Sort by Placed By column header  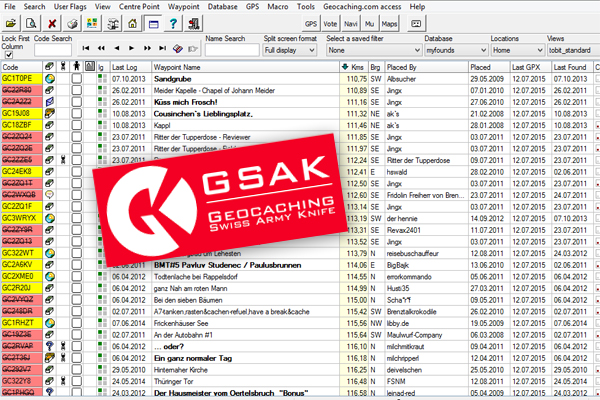[427, 67]
